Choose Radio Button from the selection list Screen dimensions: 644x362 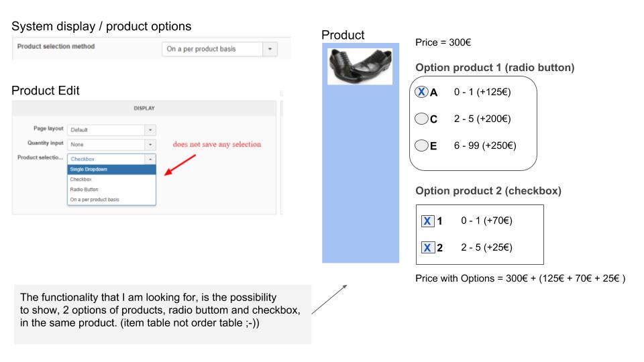click(112, 189)
